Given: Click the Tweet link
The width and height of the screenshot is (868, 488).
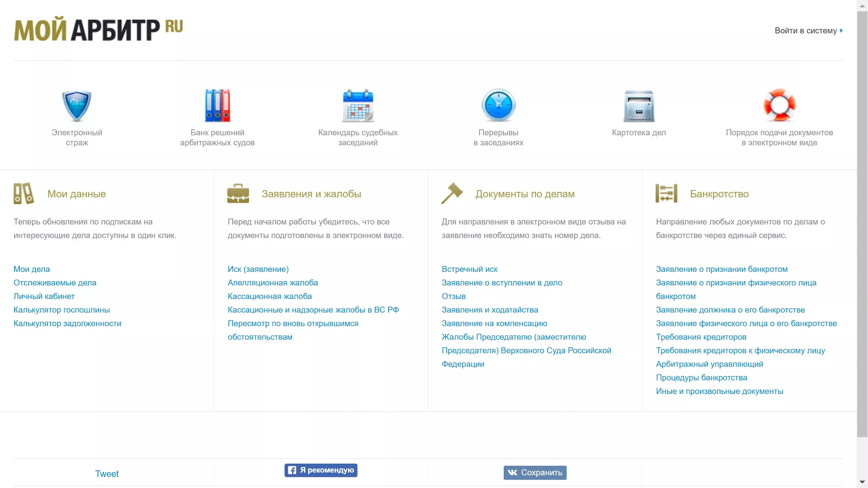Looking at the screenshot, I should coord(107,474).
